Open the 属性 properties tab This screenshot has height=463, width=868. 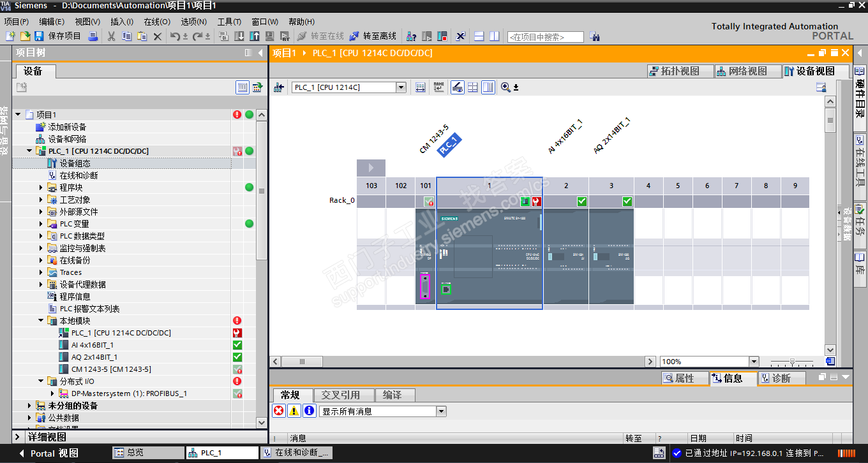click(685, 378)
